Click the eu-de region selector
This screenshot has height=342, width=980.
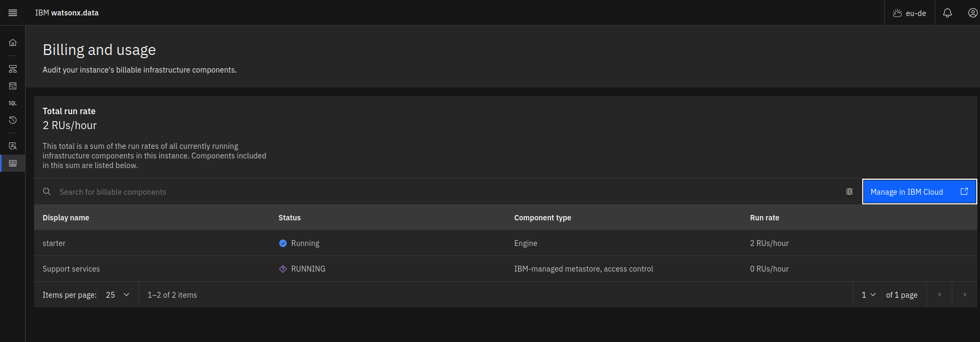[910, 13]
